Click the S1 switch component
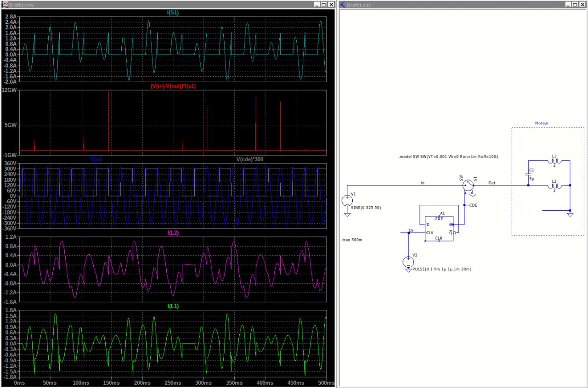This screenshot has height=388, width=588. click(467, 185)
